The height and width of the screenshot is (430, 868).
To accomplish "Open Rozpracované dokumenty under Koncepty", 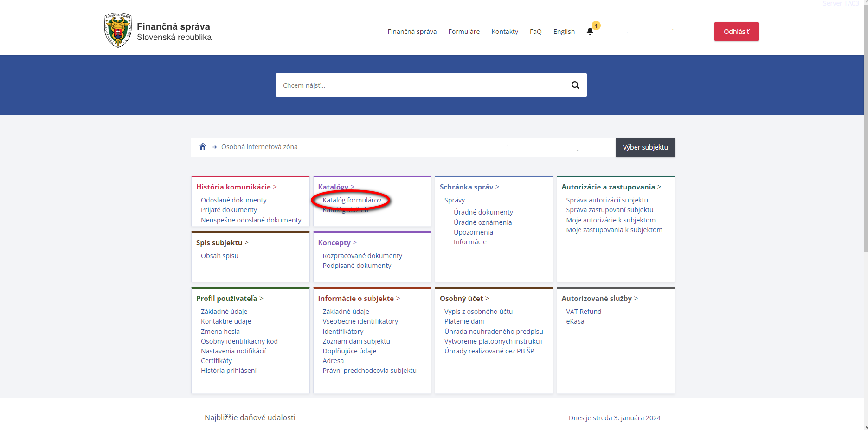I will (362, 256).
